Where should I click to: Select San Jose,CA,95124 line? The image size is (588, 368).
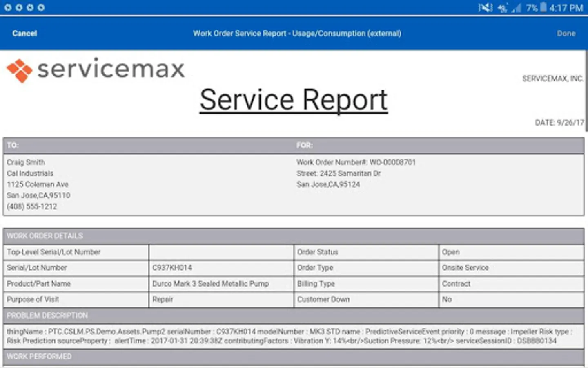tap(328, 184)
